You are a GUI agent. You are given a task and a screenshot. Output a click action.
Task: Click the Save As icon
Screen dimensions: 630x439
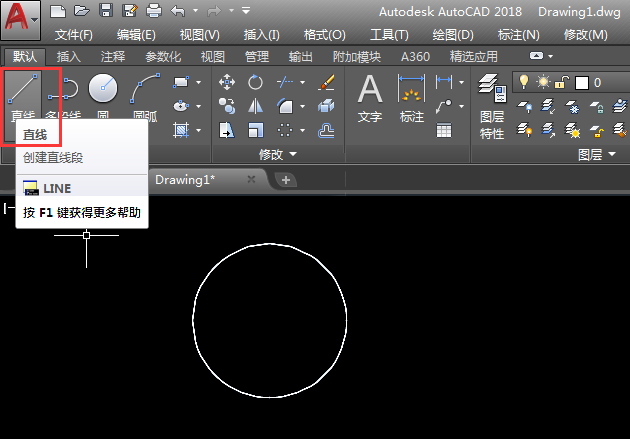[x=129, y=11]
